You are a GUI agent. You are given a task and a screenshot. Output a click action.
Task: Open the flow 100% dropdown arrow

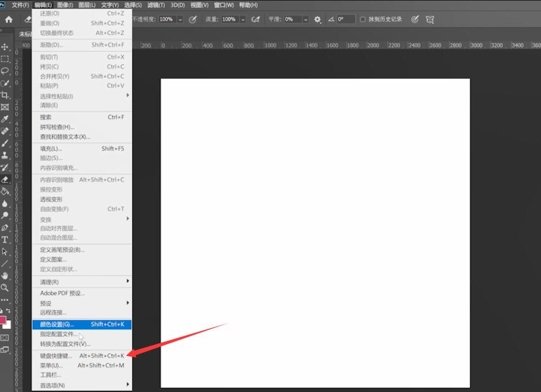pyautogui.click(x=243, y=20)
